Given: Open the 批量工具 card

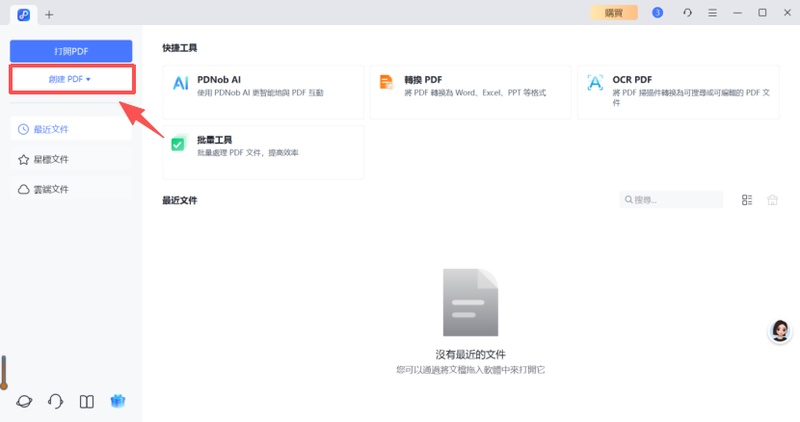Looking at the screenshot, I should [x=263, y=152].
